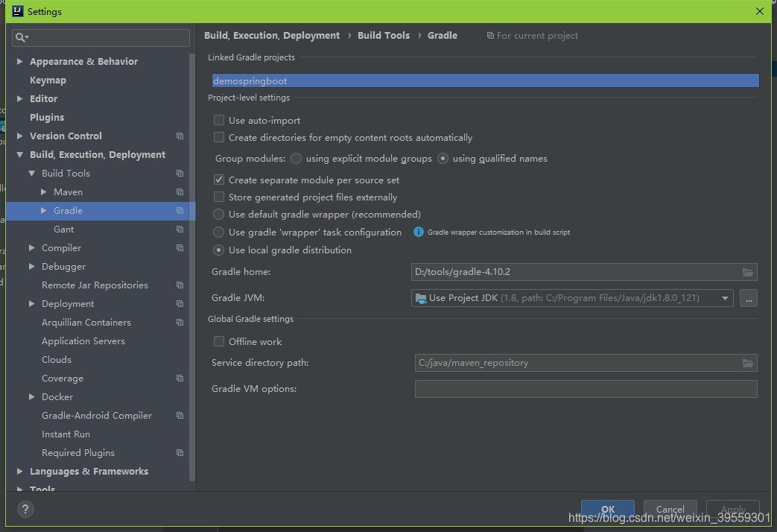Expand the Gradle node arrow
Screen dimensions: 777x532
pyautogui.click(x=44, y=211)
